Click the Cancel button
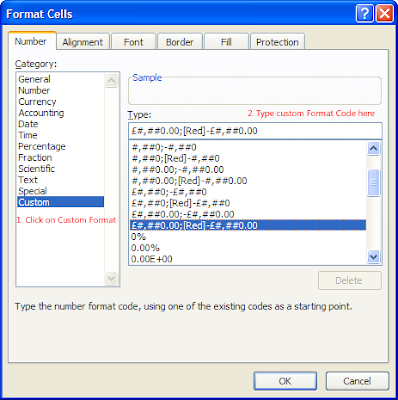Image resolution: width=398 pixels, height=400 pixels. (x=357, y=381)
